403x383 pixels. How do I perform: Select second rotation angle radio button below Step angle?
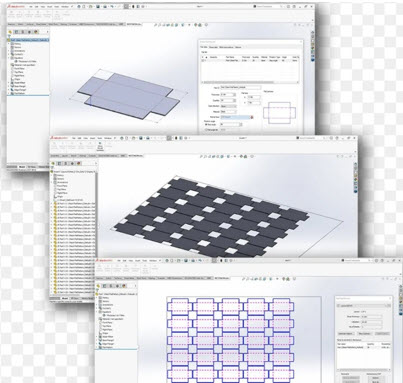point(206,129)
